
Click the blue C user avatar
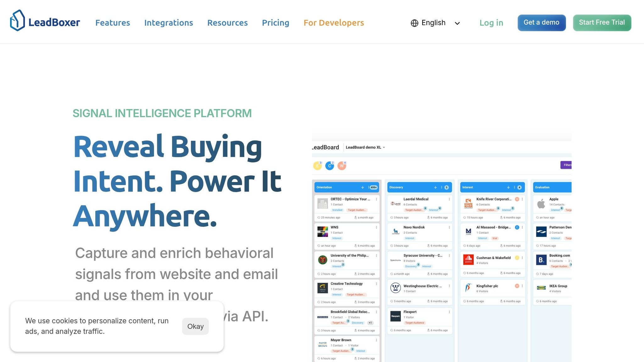(x=329, y=166)
